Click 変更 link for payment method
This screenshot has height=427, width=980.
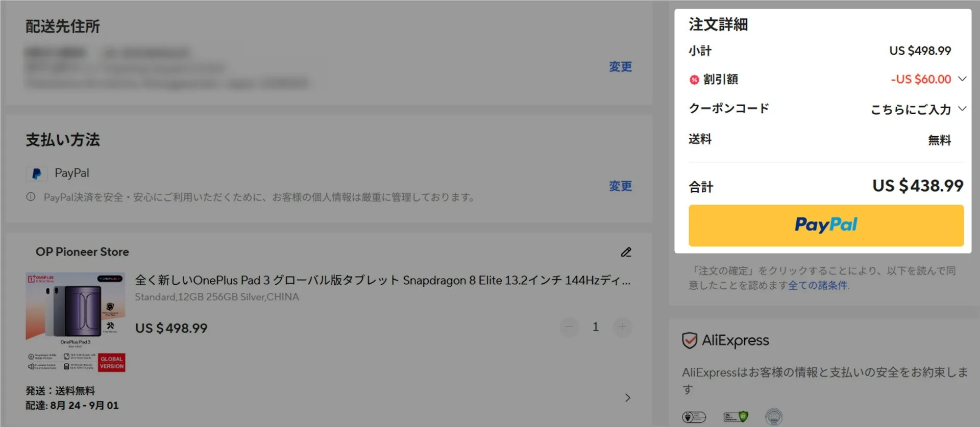620,186
